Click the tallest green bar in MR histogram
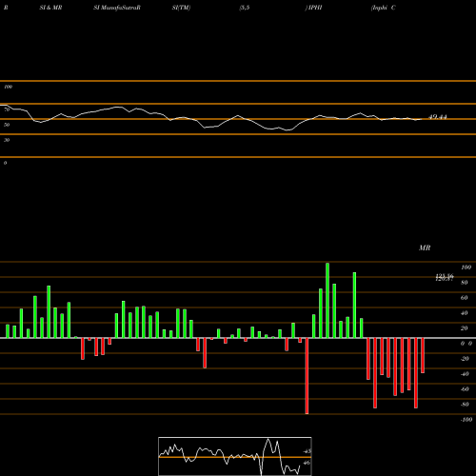The image size is (476, 476). coord(327,300)
